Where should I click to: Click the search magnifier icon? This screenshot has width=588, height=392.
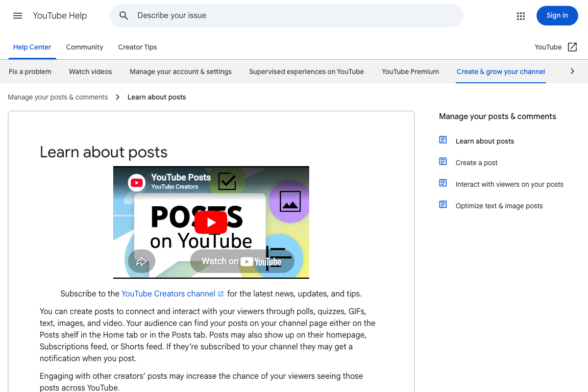[124, 16]
